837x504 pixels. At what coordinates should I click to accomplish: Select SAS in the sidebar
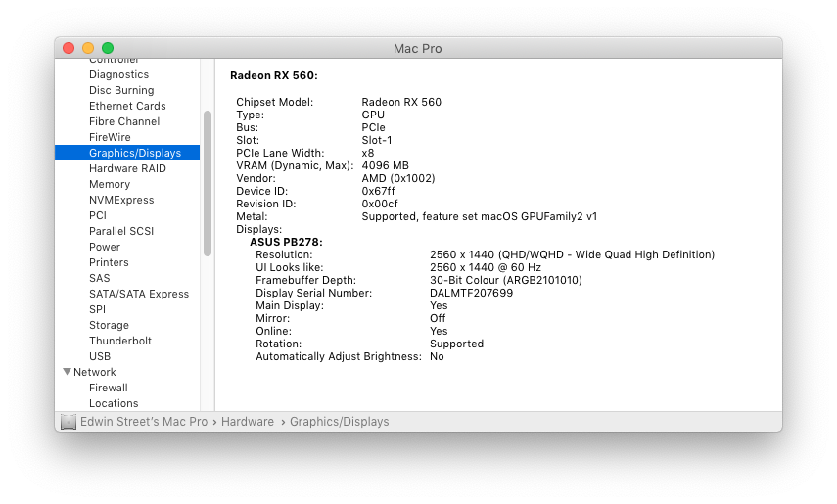[99, 278]
